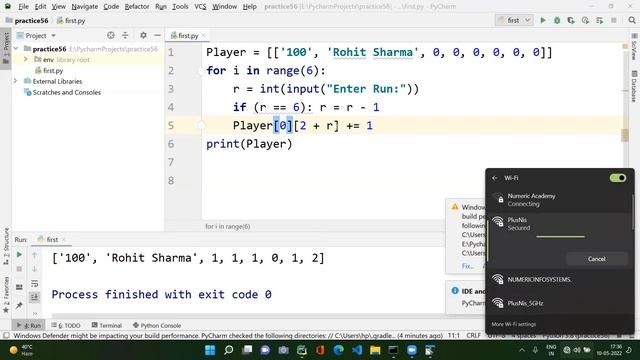Toggle the status bar tool windows square icon
Viewport: 640px width, 360px height.
[6, 336]
